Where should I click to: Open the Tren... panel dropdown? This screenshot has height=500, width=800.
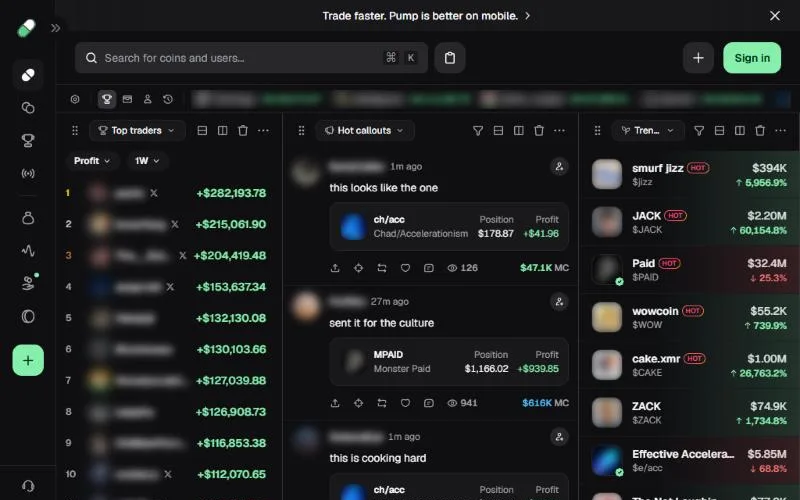[x=647, y=131]
